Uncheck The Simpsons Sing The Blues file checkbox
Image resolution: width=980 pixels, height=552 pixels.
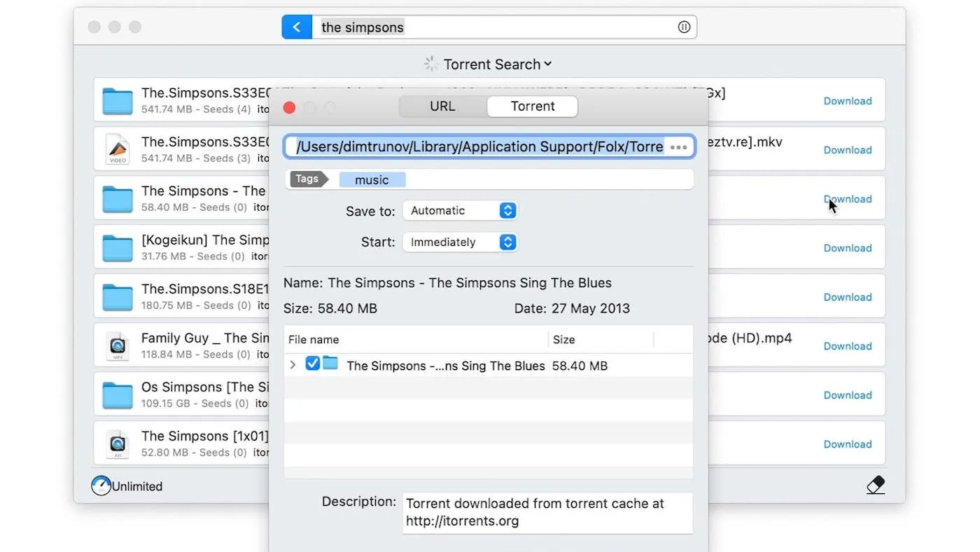click(x=313, y=364)
